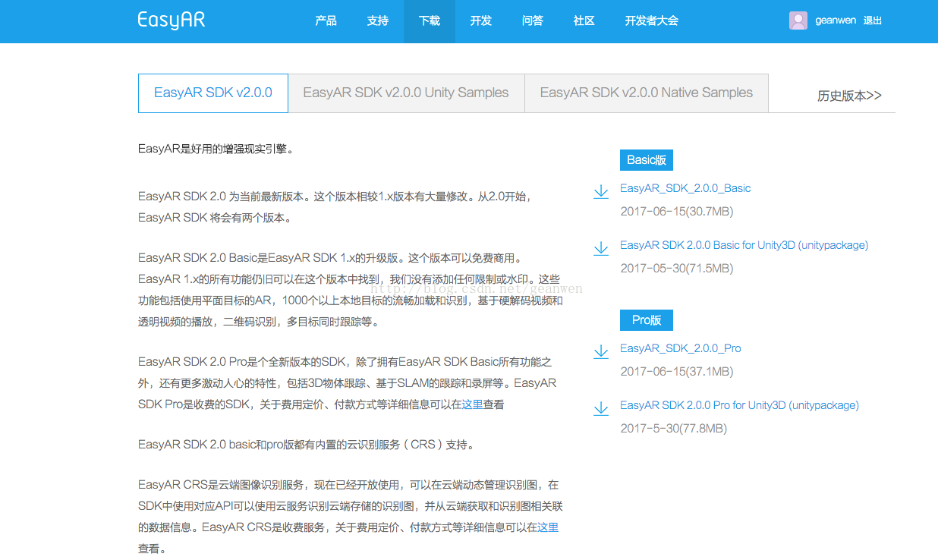Select the 下载 navigation item
Image resolution: width=938 pixels, height=560 pixels.
[x=430, y=21]
